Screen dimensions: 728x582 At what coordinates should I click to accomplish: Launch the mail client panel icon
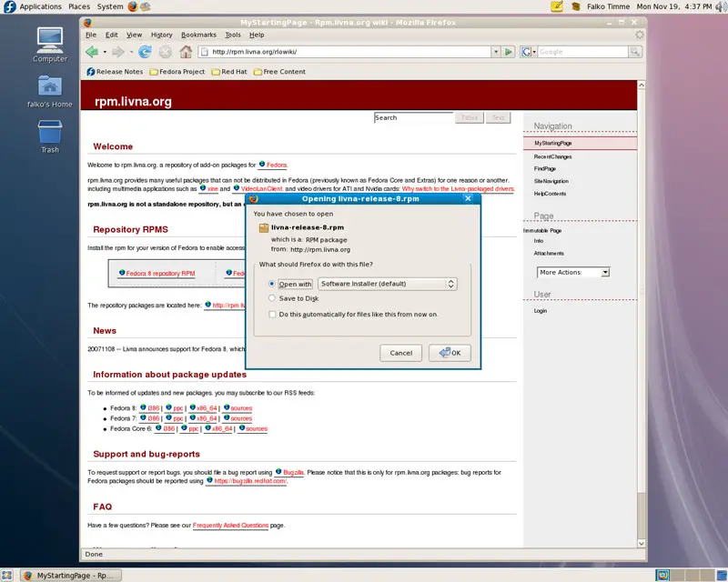(x=146, y=6)
